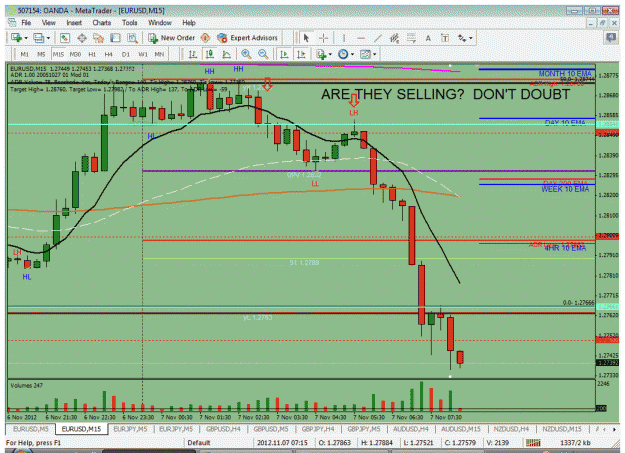
Task: Select the Trendline drawing tool
Action: pyautogui.click(x=378, y=38)
